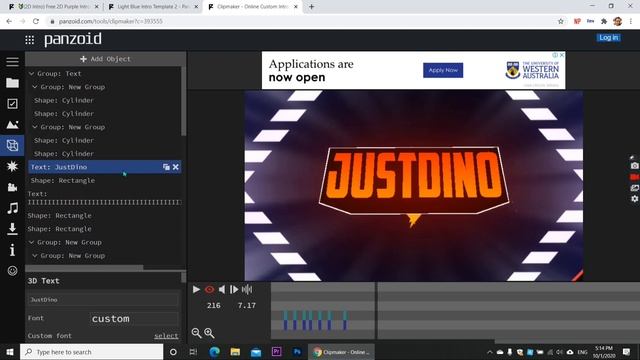The width and height of the screenshot is (640, 360).
Task: Open Premiere Pro from the taskbar
Action: [x=276, y=352]
